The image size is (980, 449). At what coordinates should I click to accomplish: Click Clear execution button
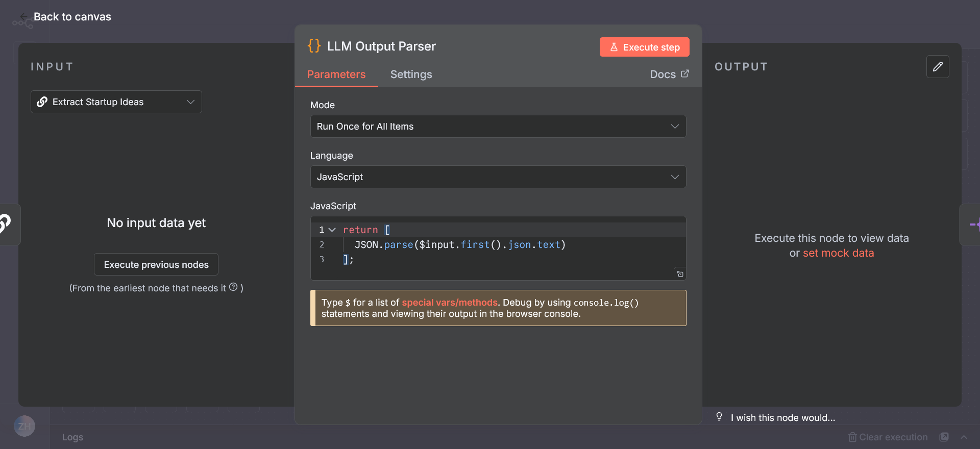click(888, 437)
